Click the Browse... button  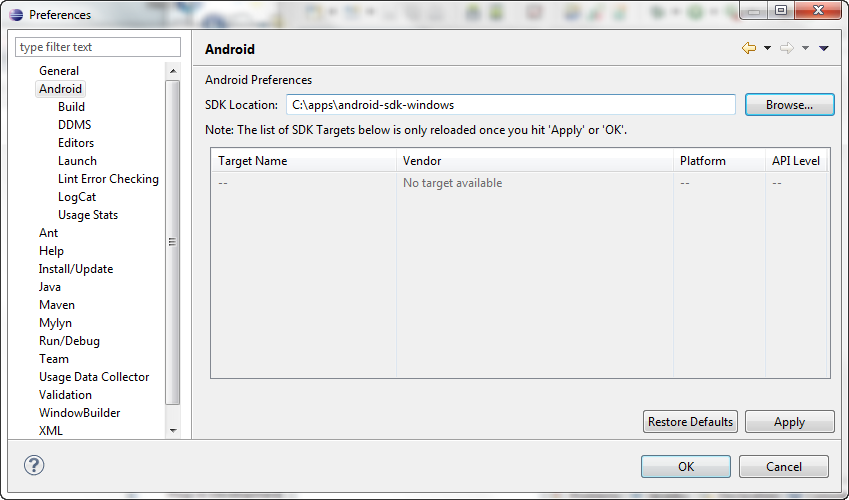coord(789,105)
